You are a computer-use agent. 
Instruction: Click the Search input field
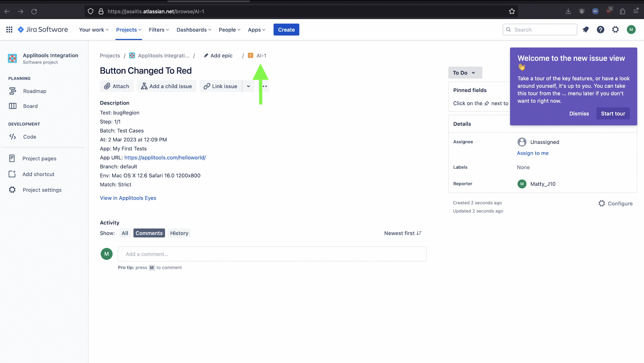[540, 30]
